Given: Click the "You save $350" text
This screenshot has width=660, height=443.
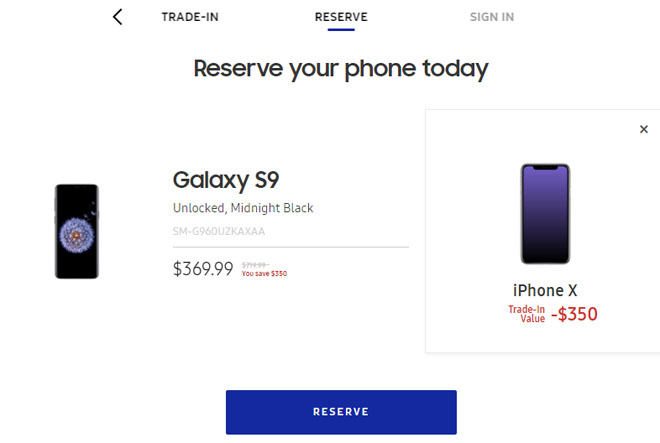Looking at the screenshot, I should coord(264,273).
